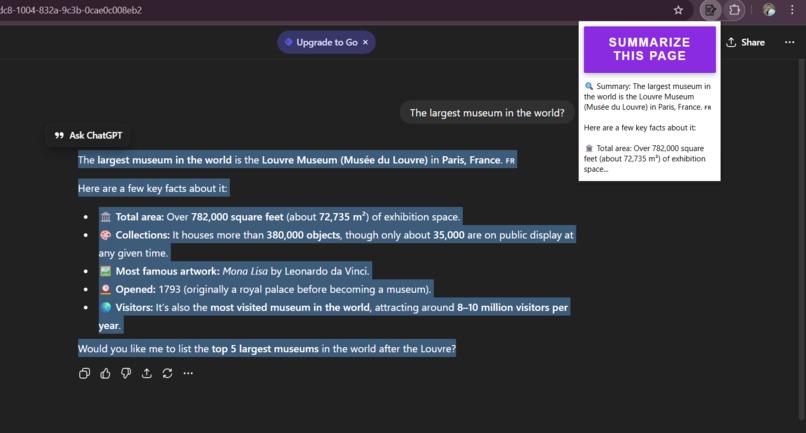The height and width of the screenshot is (433, 806).
Task: Regenerate the response with the refresh icon
Action: coord(168,374)
